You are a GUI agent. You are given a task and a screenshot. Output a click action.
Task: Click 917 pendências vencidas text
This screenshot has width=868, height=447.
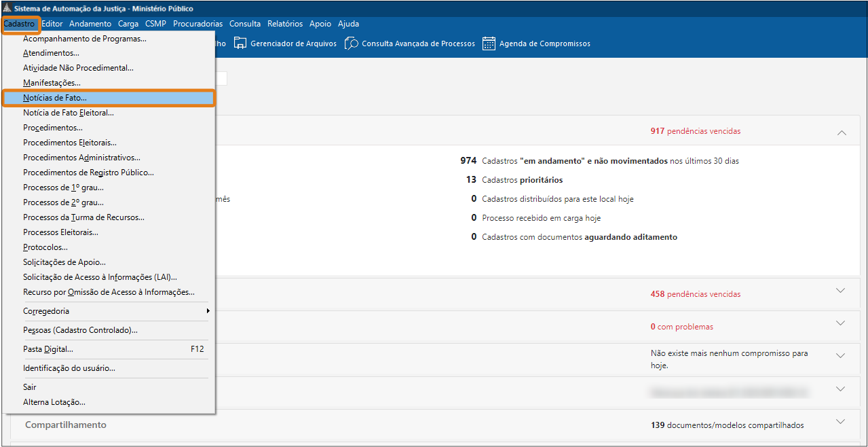(x=696, y=131)
